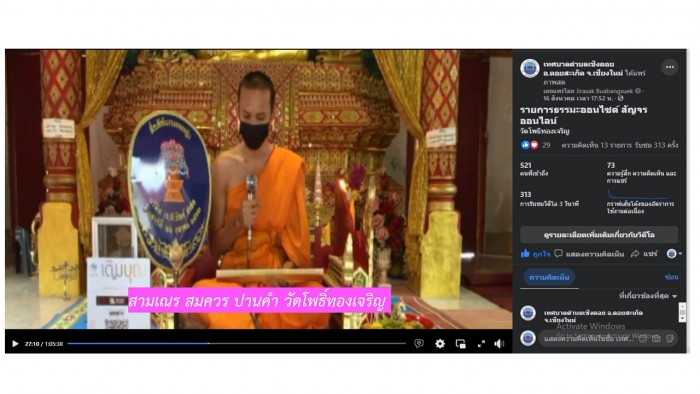
Task: Click the video progress bar
Action: pyautogui.click(x=237, y=344)
